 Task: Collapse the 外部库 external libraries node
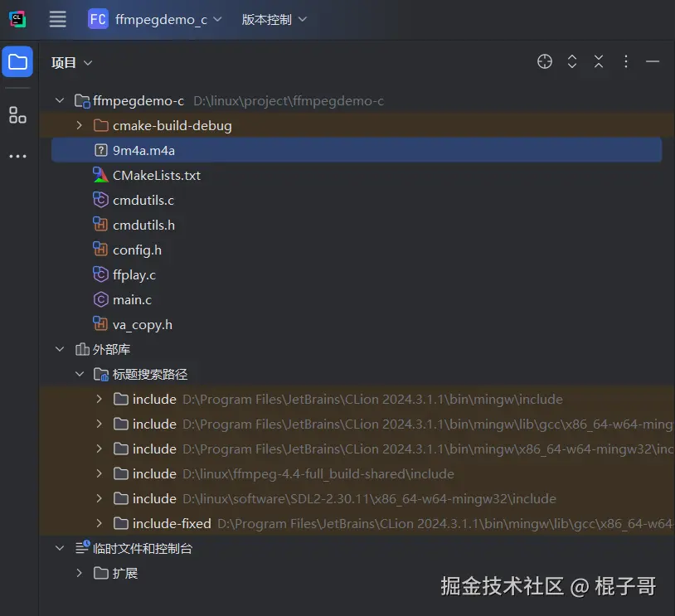pyautogui.click(x=60, y=349)
